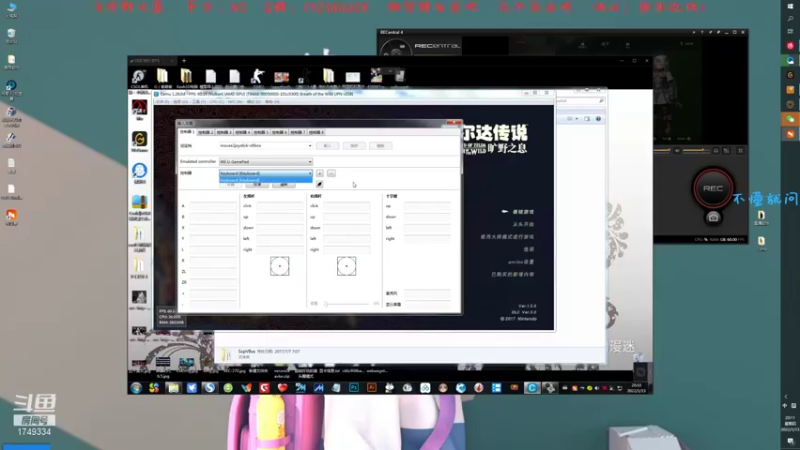Click the small dark icon below the plus button

pyautogui.click(x=319, y=184)
